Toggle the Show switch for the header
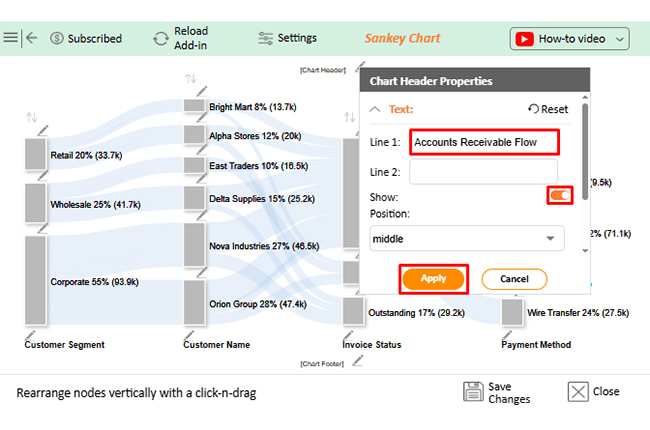Image resolution: width=650 pixels, height=430 pixels. (x=560, y=195)
